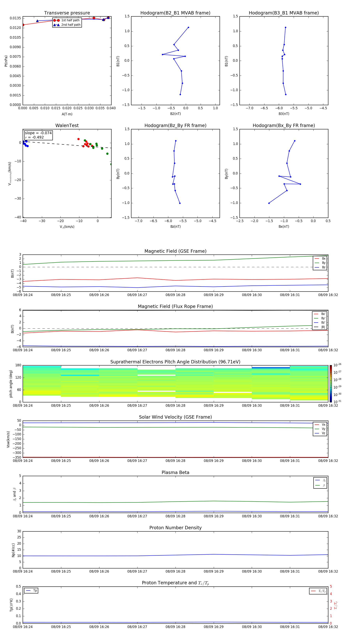Click the topmost point in B2_B1 hodogram
The image size is (351, 644).
[188, 28]
